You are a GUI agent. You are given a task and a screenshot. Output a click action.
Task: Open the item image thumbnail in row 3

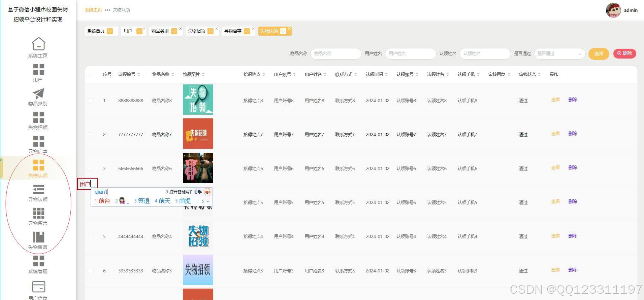(x=198, y=168)
